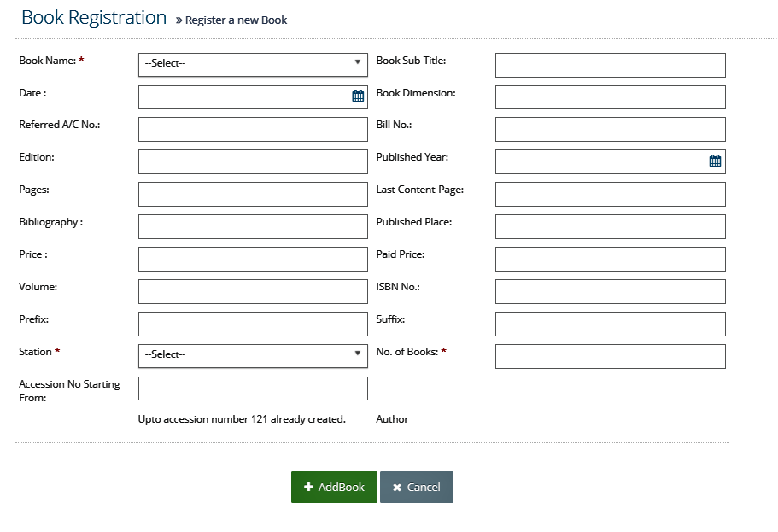Viewport: 778px width, 532px height.
Task: Select the 'Published Place:' label
Action: pyautogui.click(x=414, y=222)
